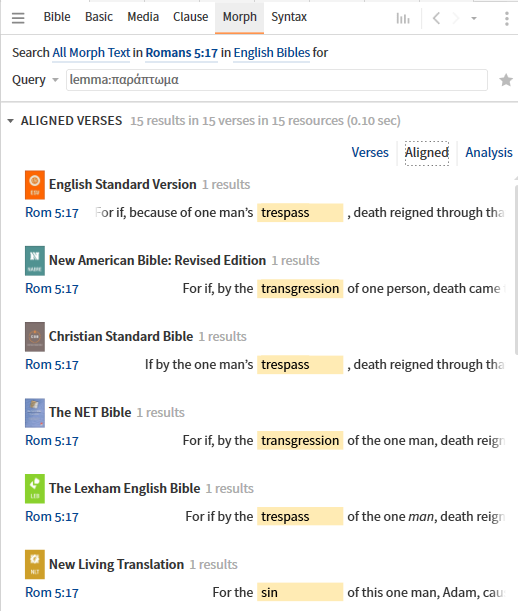
Task: Click the New Living Translation cover icon
Action: (35, 565)
